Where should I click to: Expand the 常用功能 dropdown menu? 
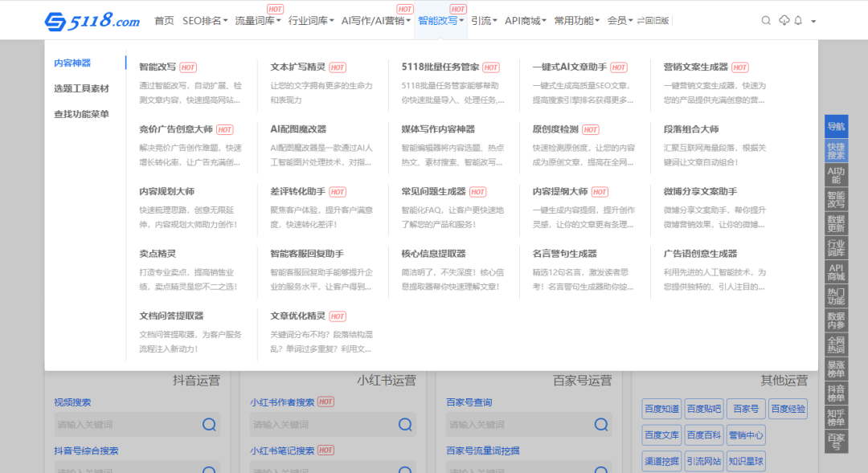[x=576, y=20]
